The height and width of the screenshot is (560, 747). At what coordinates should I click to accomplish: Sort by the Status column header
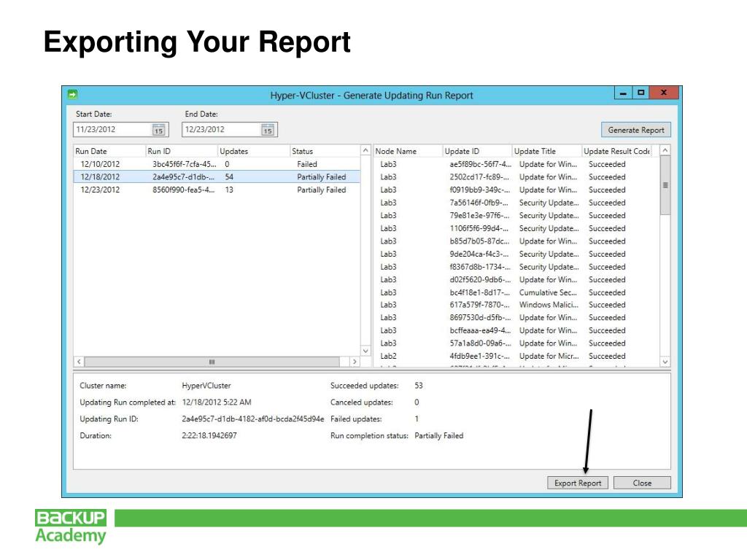coord(325,151)
